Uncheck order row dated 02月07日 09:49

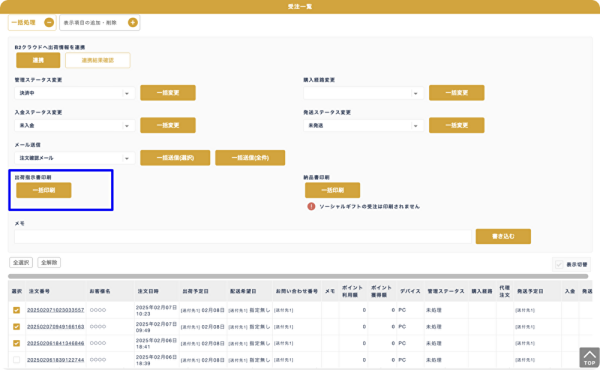click(16, 326)
